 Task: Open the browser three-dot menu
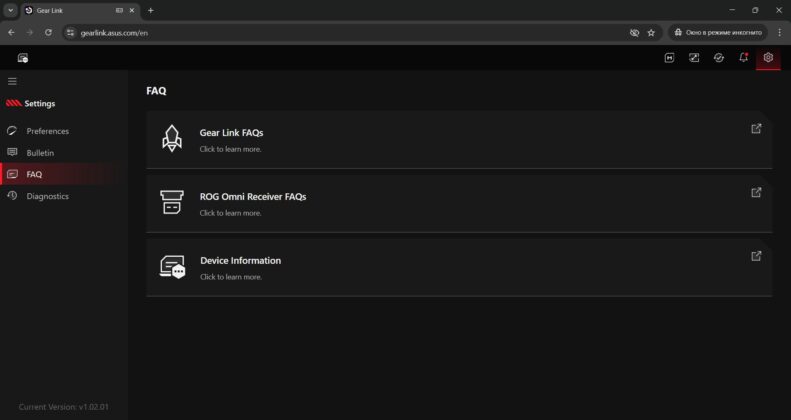click(x=779, y=32)
